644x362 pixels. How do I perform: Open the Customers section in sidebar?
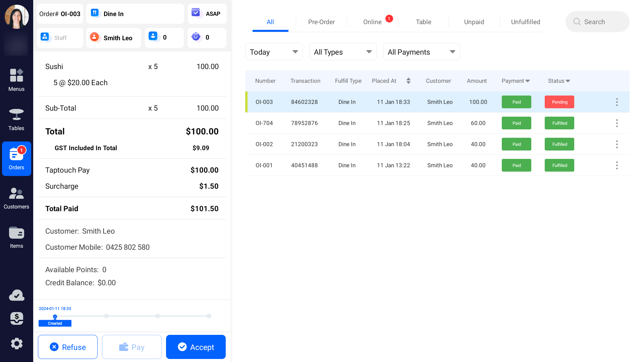point(16,198)
